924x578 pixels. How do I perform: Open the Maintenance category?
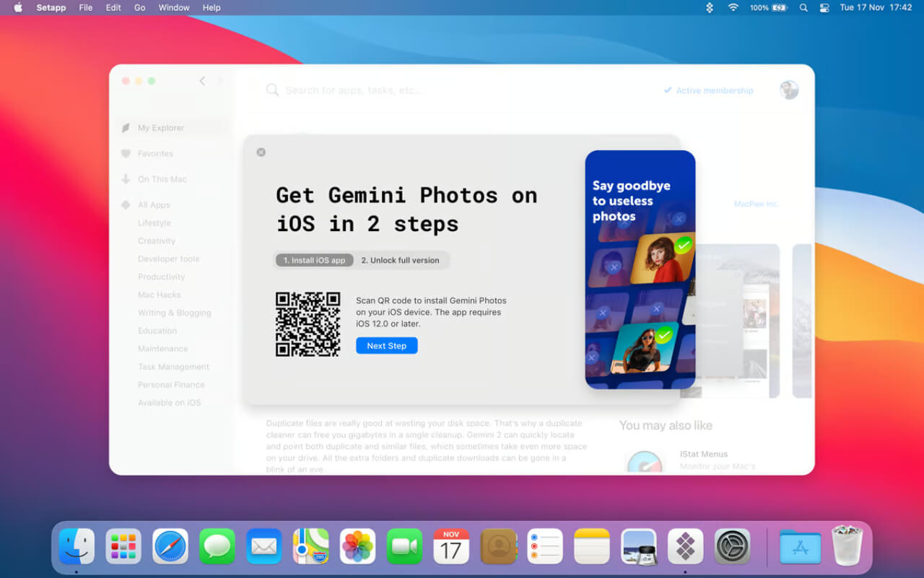[x=163, y=349]
